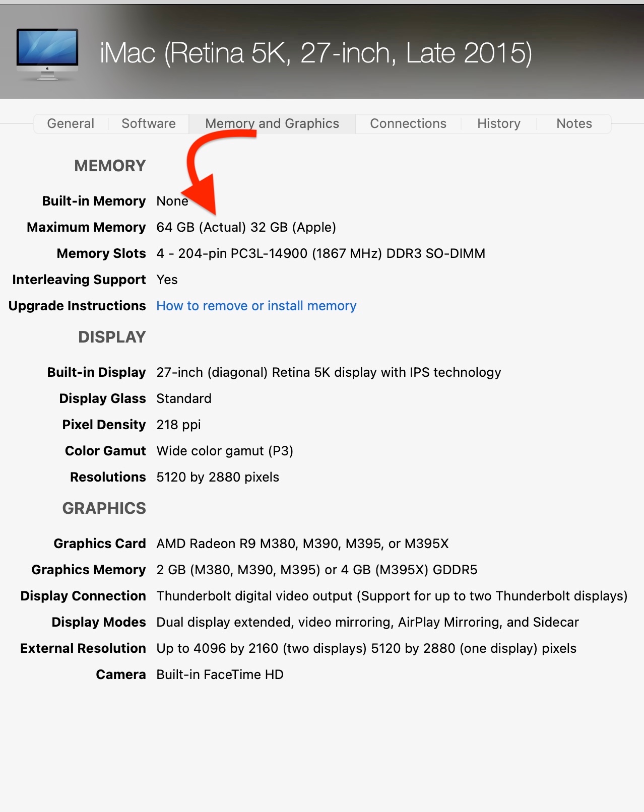Open the memory install instructions link
The height and width of the screenshot is (812, 644).
[256, 306]
